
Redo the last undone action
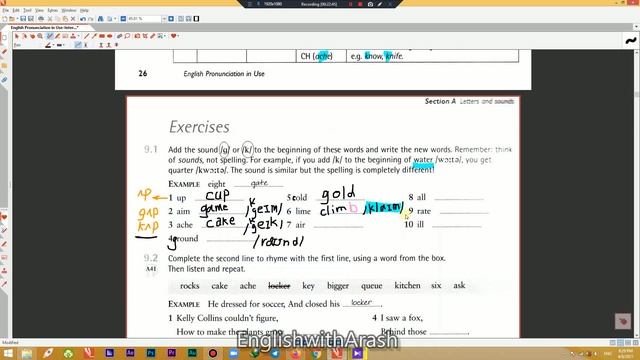pyautogui.click(x=91, y=19)
